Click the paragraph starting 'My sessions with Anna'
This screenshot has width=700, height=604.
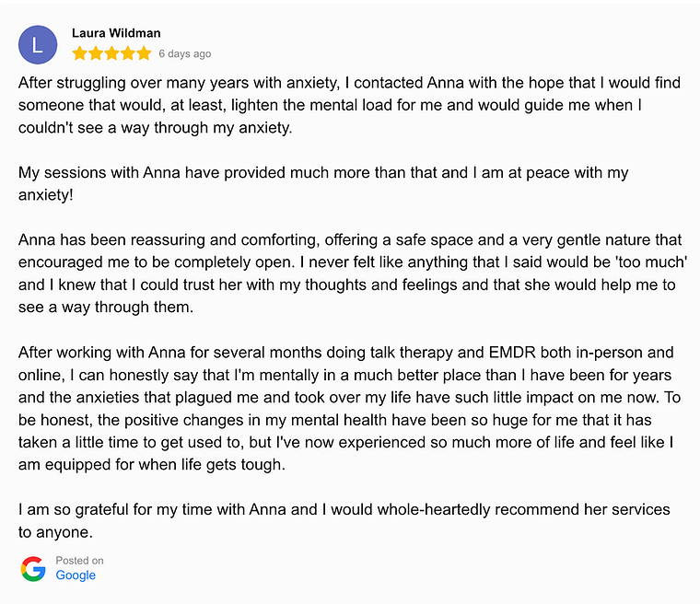click(323, 183)
